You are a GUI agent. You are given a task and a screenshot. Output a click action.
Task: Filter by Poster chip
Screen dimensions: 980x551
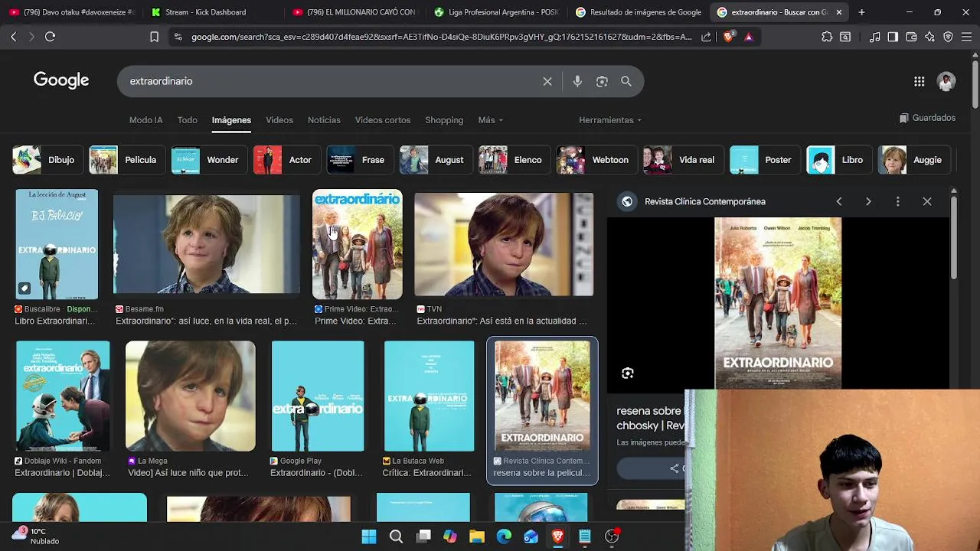tap(763, 160)
